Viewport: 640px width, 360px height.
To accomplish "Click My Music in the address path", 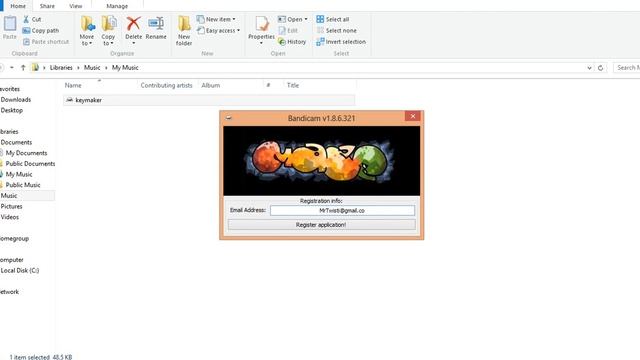I will 125,68.
